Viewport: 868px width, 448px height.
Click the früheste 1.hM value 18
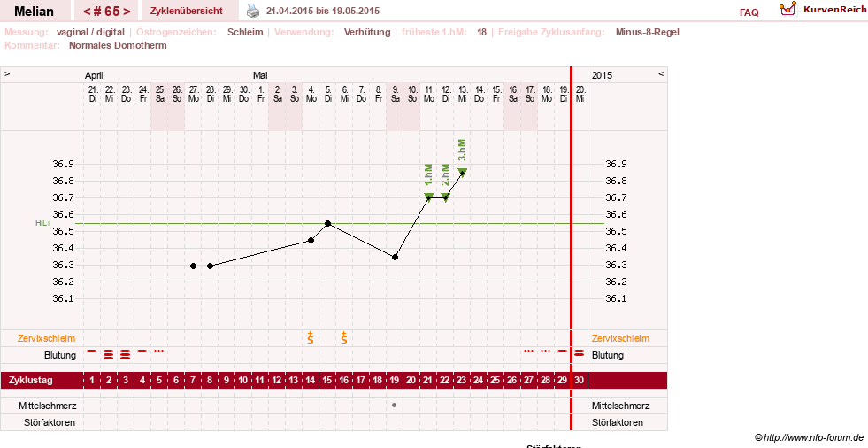coord(481,32)
